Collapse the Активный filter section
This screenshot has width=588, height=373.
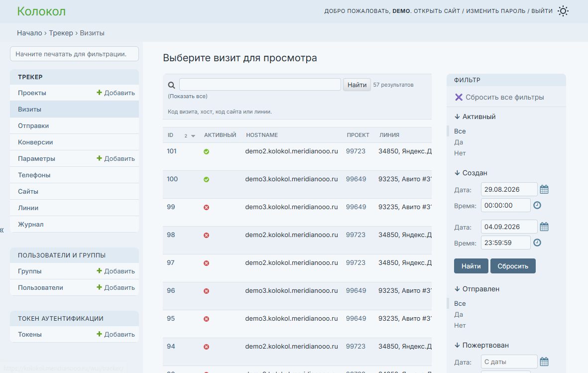tap(475, 117)
